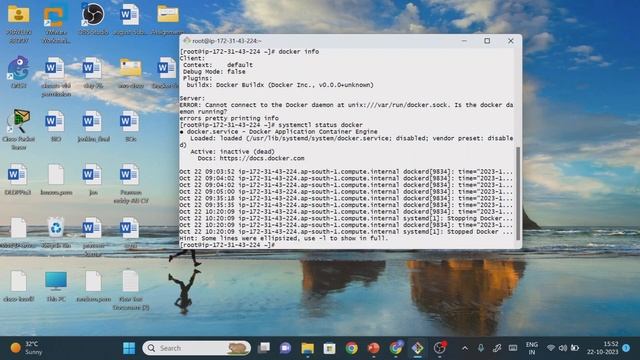Viewport: 640px width, 360px height.
Task: Open the 32°C Sunny weather widget
Action: tap(27, 348)
